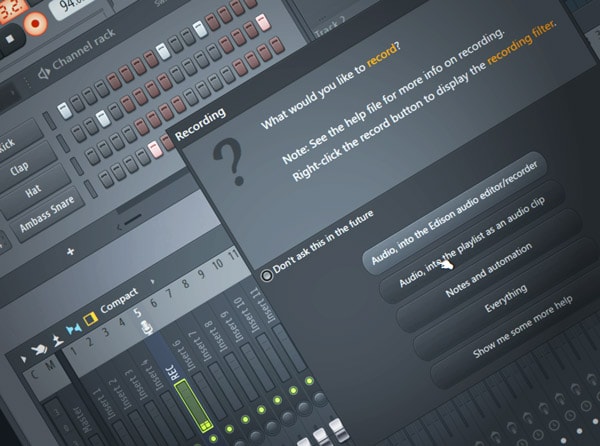This screenshot has width=600, height=446.
Task: Click the pointing hand icon in mixer toolbar
Action: pos(39,349)
